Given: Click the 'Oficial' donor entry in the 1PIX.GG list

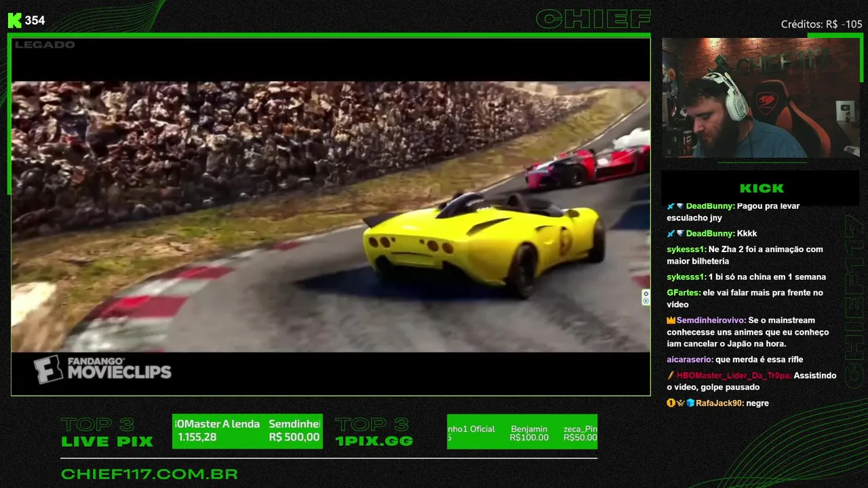Looking at the screenshot, I should (x=471, y=433).
